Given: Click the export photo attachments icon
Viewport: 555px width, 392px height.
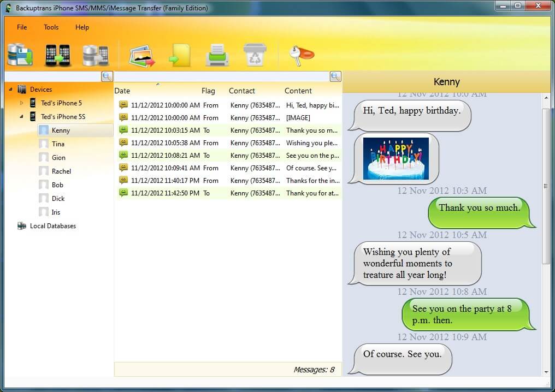Looking at the screenshot, I should click(141, 55).
